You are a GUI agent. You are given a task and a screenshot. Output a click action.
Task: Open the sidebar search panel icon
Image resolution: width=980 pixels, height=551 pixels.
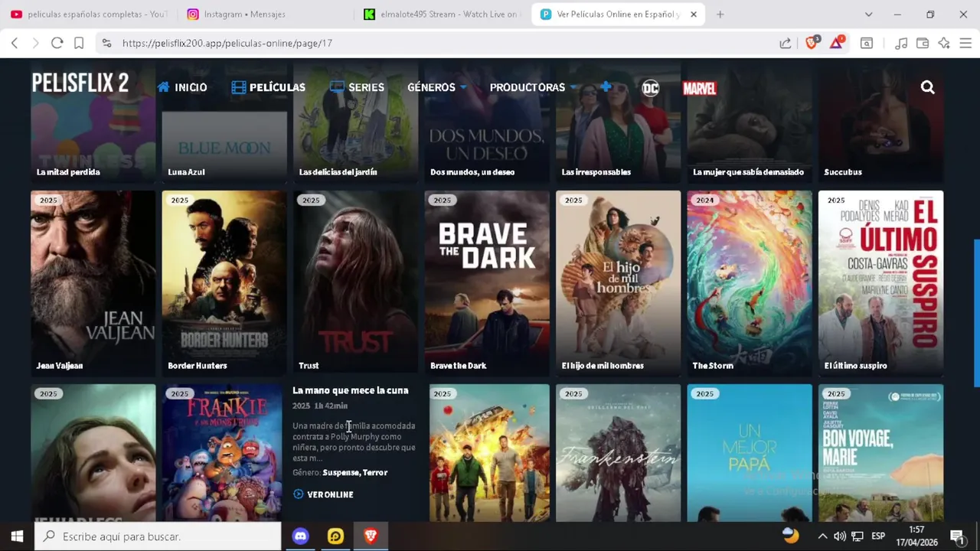pyautogui.click(x=867, y=44)
